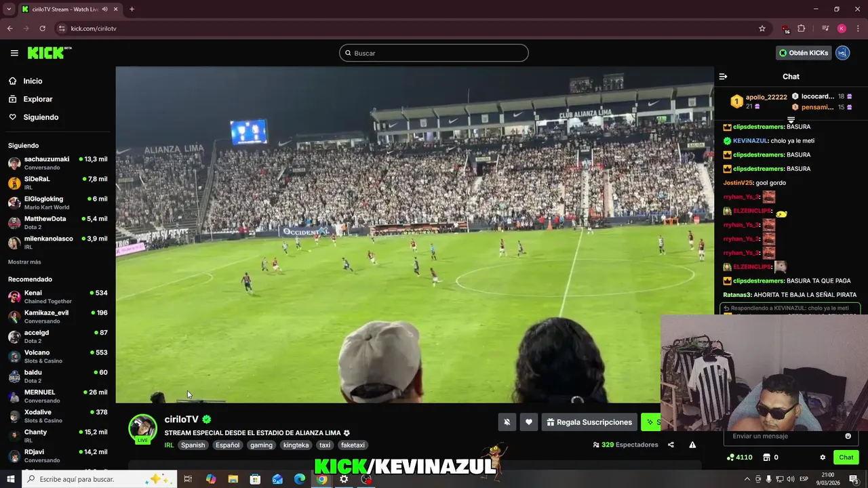Expand the chat leaderboard handle

pos(791,120)
